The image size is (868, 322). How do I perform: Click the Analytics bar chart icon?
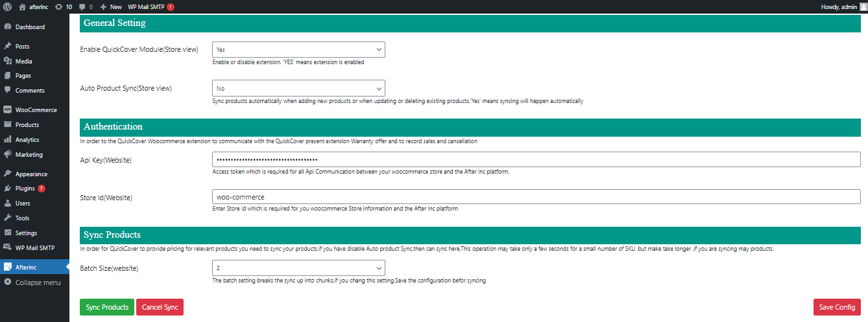[8, 140]
